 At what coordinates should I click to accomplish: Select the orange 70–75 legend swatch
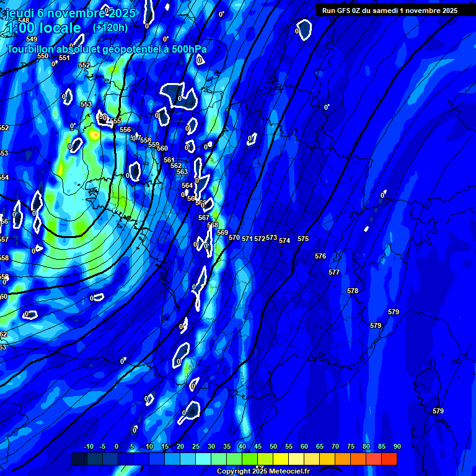pos(343,459)
